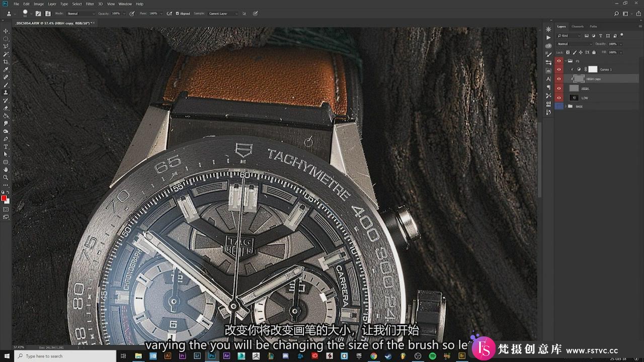The height and width of the screenshot is (362, 644).
Task: Select the Pen tool
Action: 6,139
